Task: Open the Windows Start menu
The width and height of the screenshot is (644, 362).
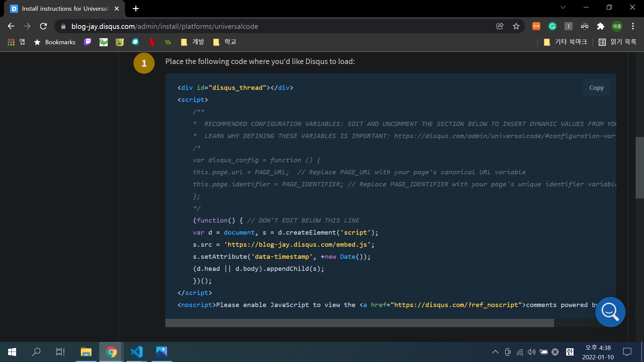Action: pyautogui.click(x=12, y=352)
